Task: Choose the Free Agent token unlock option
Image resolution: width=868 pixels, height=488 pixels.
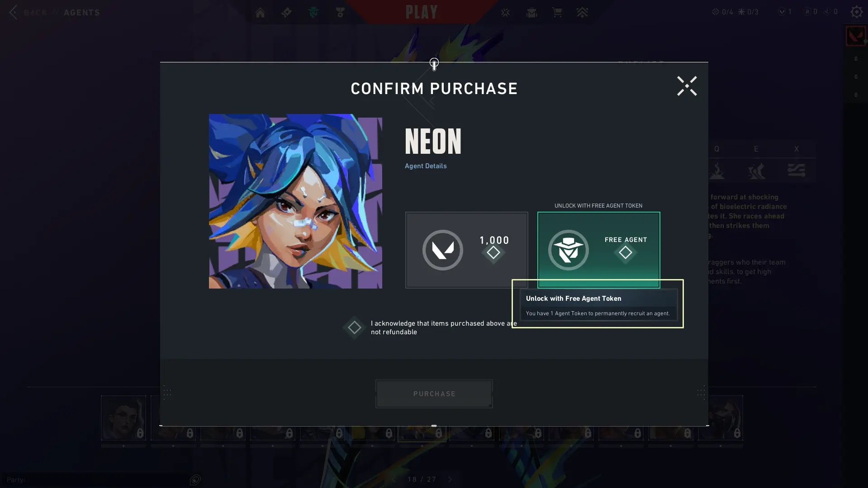Action: [598, 250]
